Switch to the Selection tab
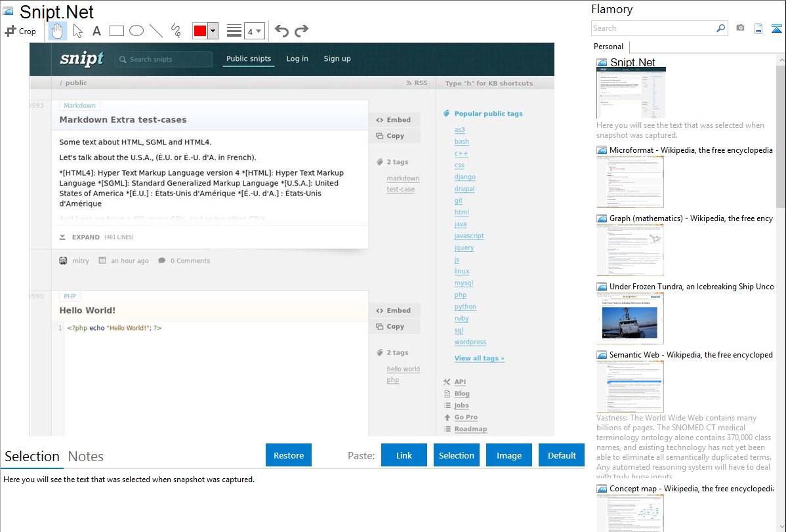This screenshot has width=786, height=532. tap(31, 457)
